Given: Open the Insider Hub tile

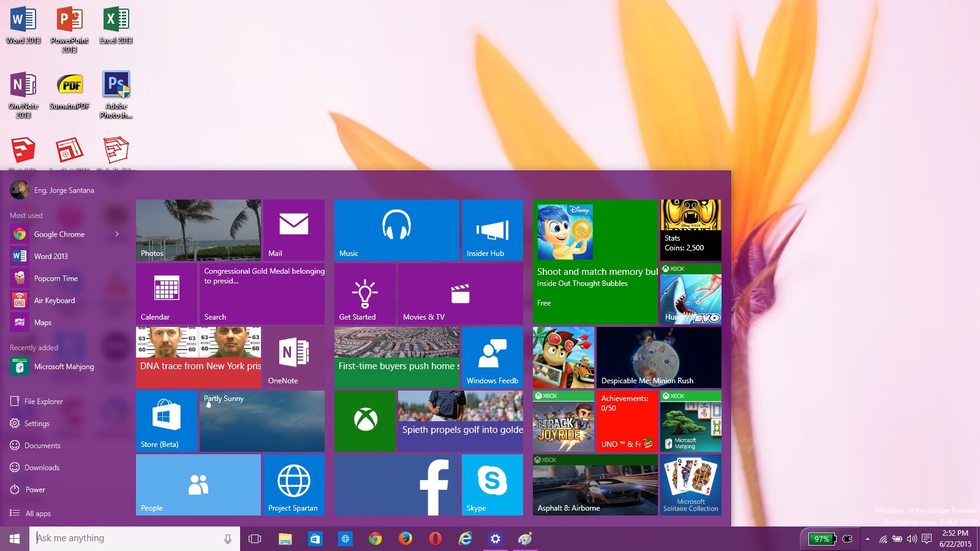Looking at the screenshot, I should [x=492, y=230].
